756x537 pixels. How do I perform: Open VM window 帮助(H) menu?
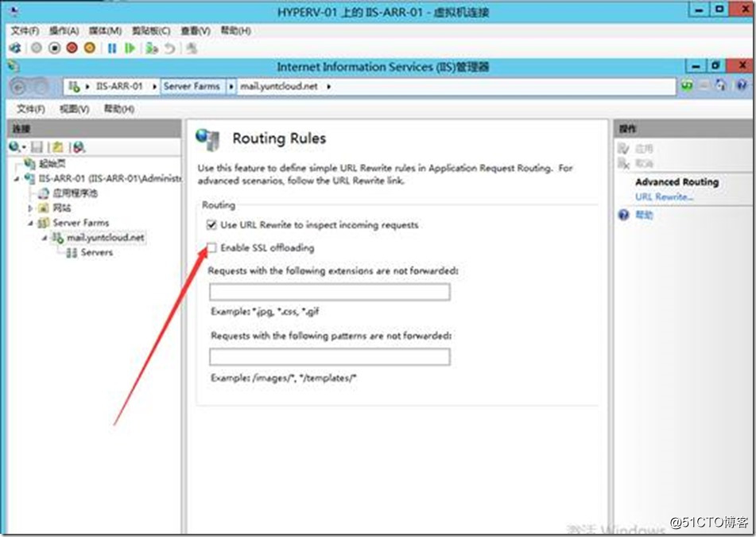point(235,31)
